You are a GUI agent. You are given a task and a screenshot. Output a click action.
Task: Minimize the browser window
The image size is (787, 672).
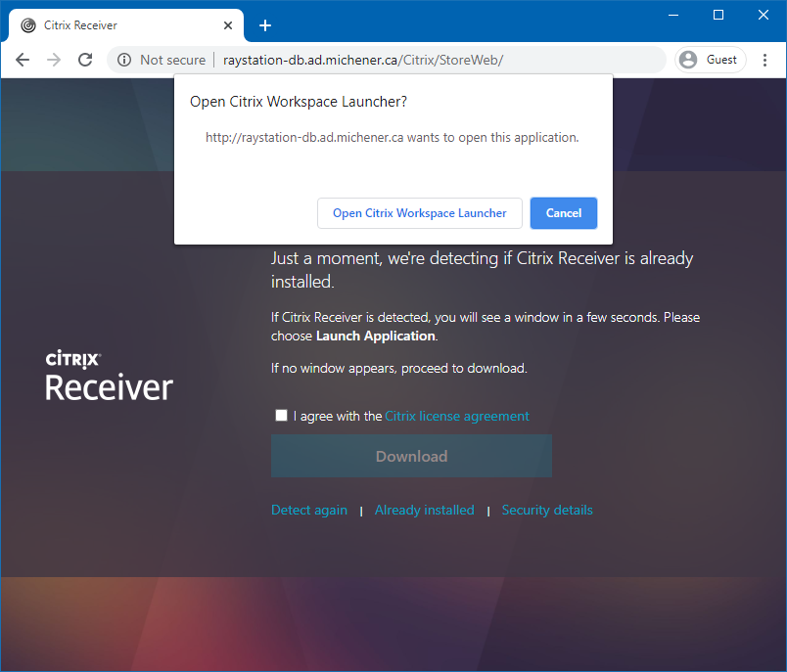point(673,15)
